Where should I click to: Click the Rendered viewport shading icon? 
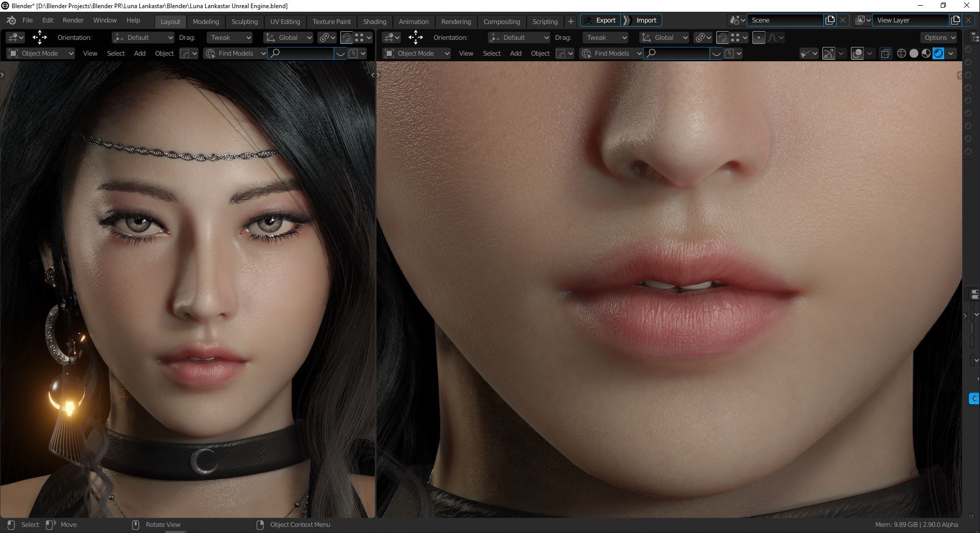tap(938, 54)
